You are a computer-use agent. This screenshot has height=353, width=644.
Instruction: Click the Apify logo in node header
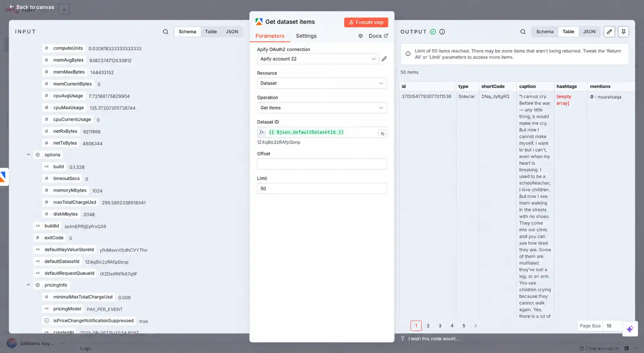coord(259,22)
